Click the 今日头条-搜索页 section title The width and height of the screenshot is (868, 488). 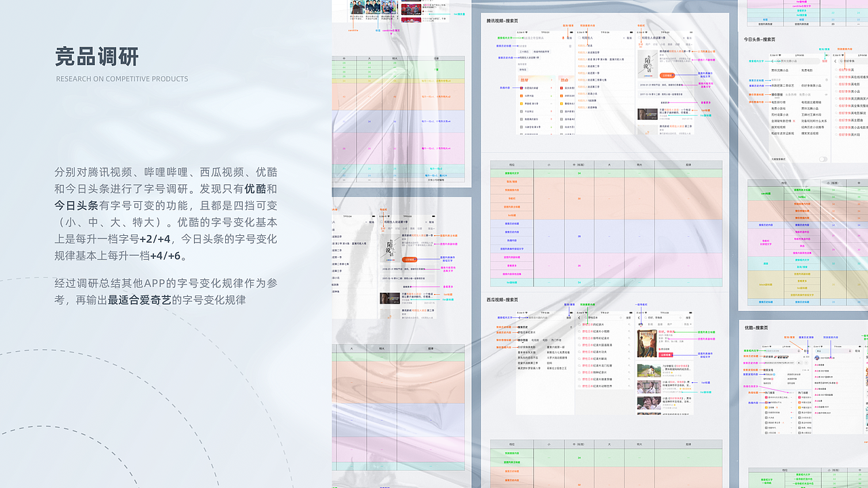759,39
